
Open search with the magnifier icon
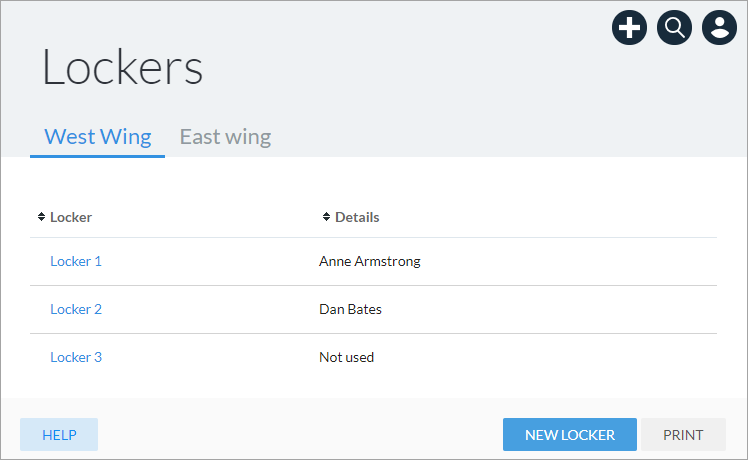tap(674, 28)
